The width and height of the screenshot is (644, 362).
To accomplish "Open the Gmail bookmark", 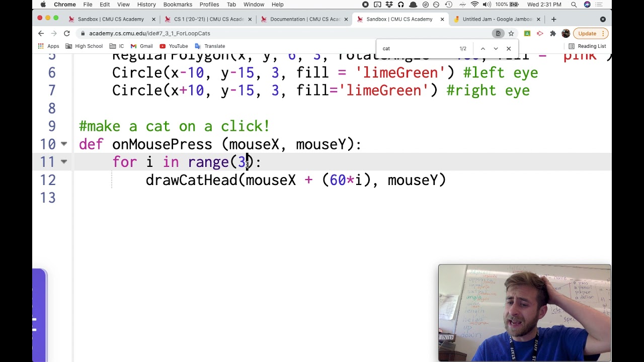I will pos(141,46).
